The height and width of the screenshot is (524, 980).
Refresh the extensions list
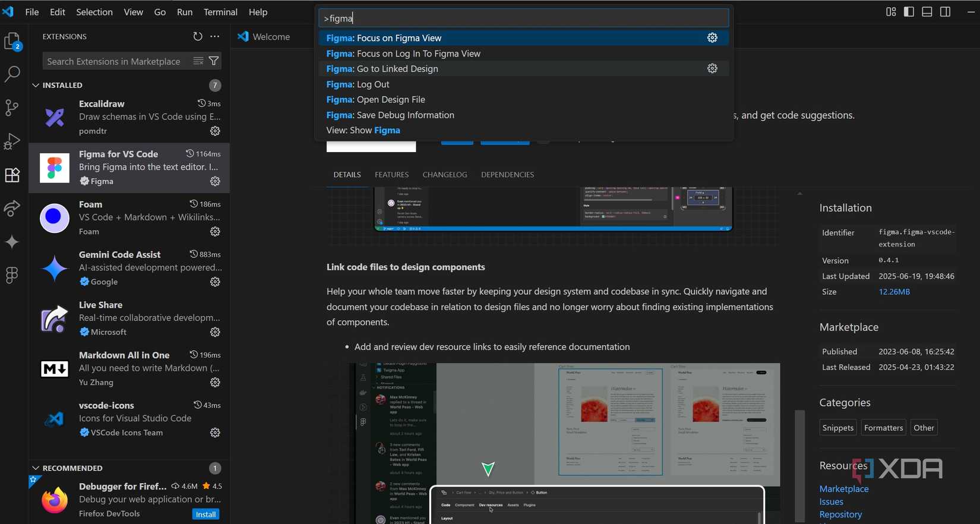198,36
